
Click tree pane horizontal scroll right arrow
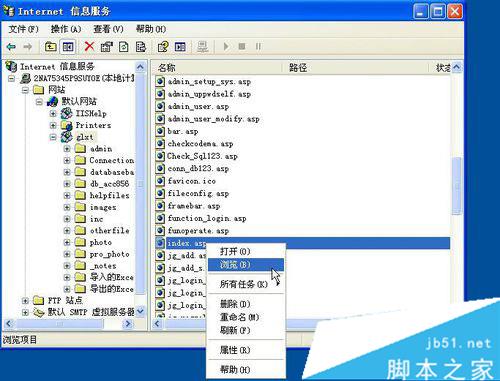[127, 324]
